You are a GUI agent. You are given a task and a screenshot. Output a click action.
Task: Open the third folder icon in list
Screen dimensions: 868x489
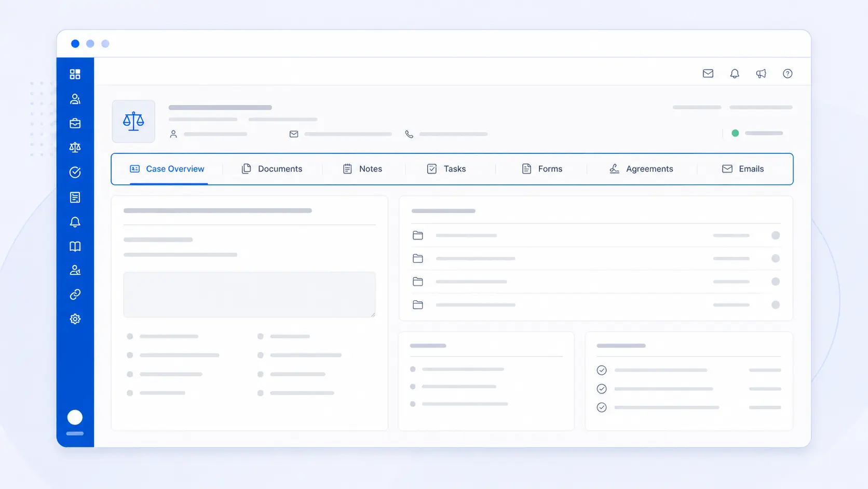click(418, 282)
